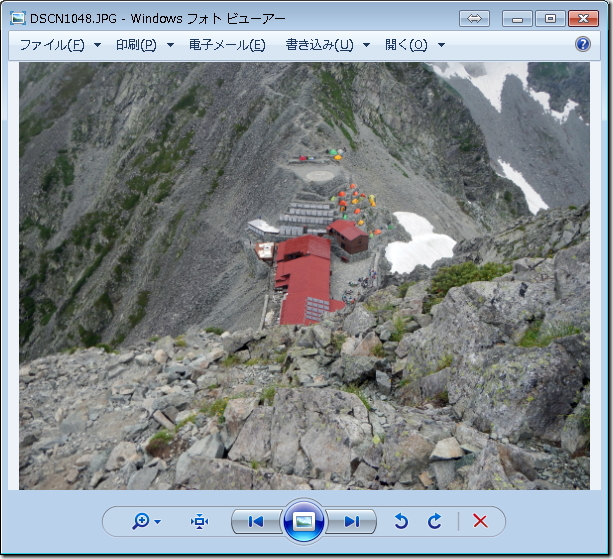
Task: Go to the previous photo
Action: click(256, 521)
